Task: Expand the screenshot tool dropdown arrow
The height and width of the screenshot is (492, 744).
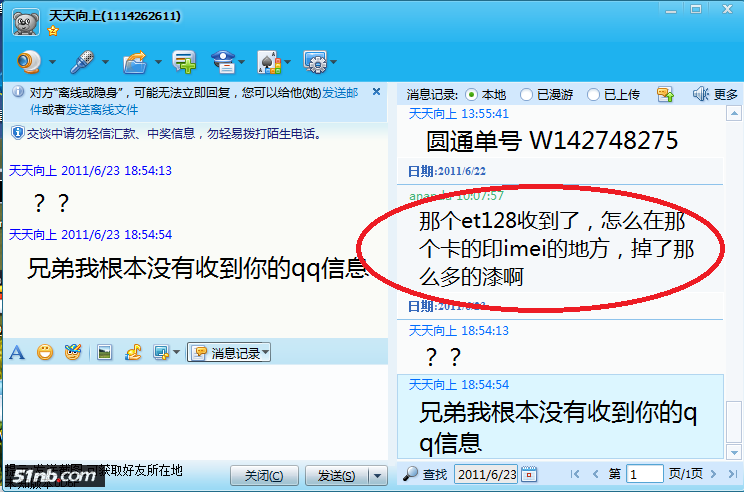Action: (x=177, y=353)
